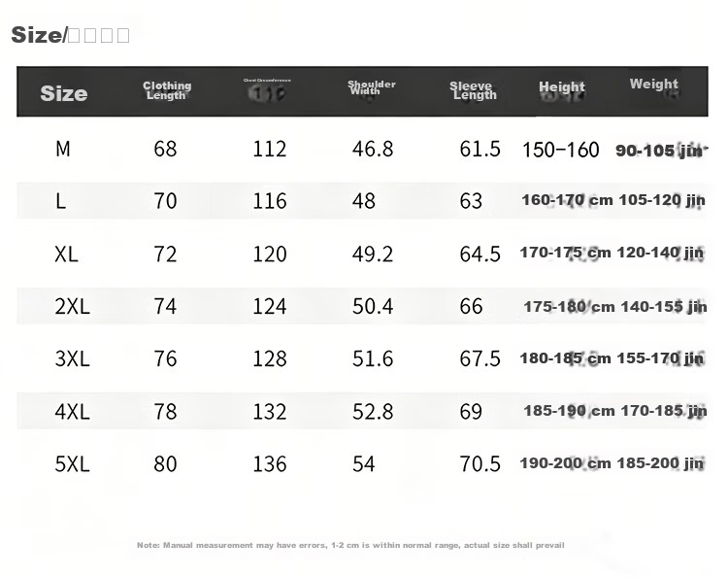The width and height of the screenshot is (728, 578).
Task: Click the Weight column header
Action: (x=653, y=85)
